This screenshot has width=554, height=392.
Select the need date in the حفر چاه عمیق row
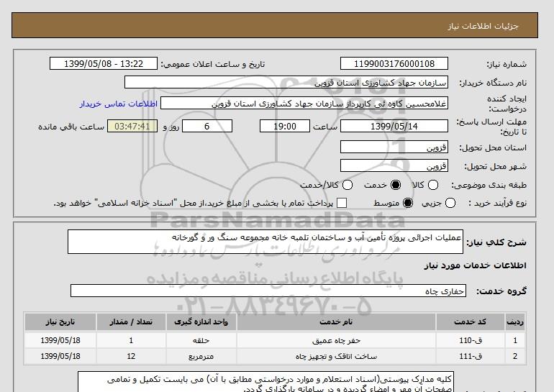click(x=60, y=340)
